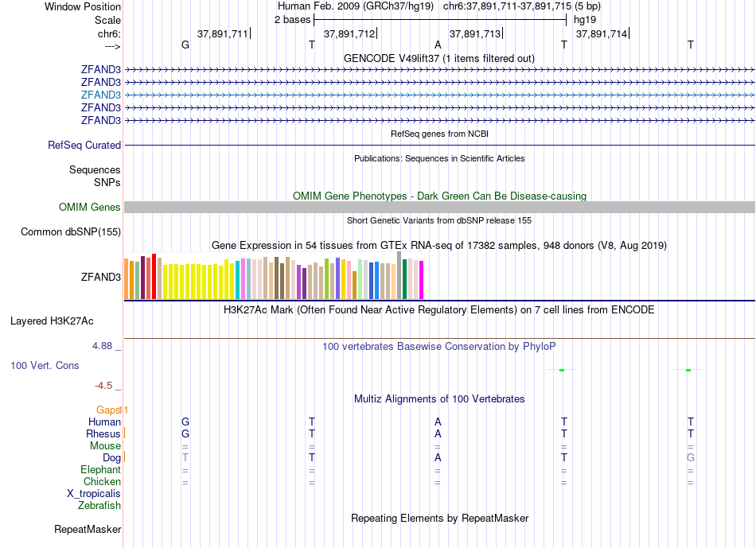The image size is (756, 548).
Task: Click coordinate label 37,891,713
Action: (475, 33)
